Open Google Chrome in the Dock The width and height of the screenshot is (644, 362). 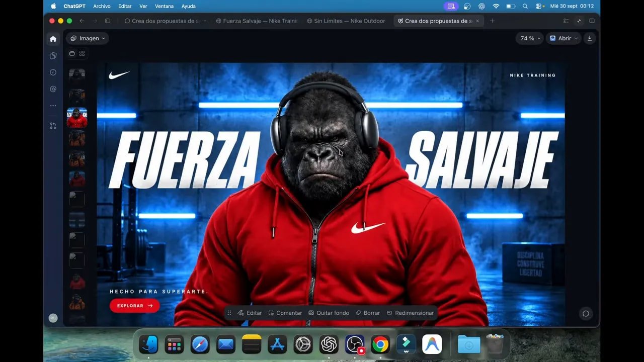pyautogui.click(x=380, y=344)
